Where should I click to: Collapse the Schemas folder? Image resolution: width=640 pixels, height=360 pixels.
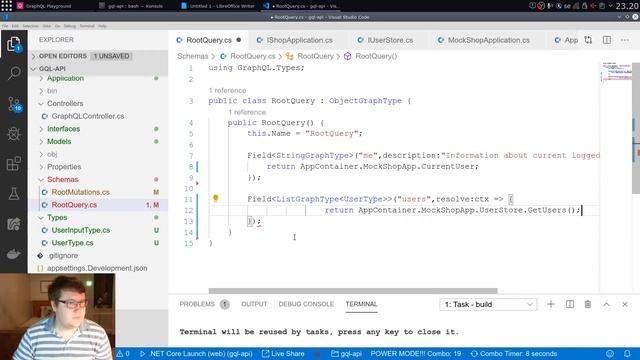click(x=98, y=179)
